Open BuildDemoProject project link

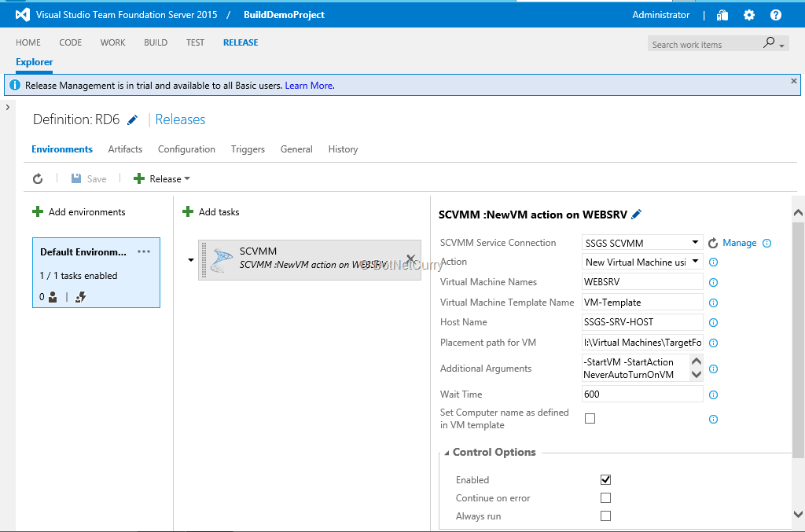coord(284,15)
